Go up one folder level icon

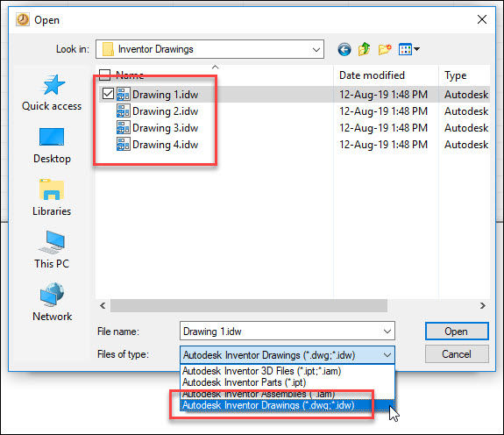click(365, 49)
